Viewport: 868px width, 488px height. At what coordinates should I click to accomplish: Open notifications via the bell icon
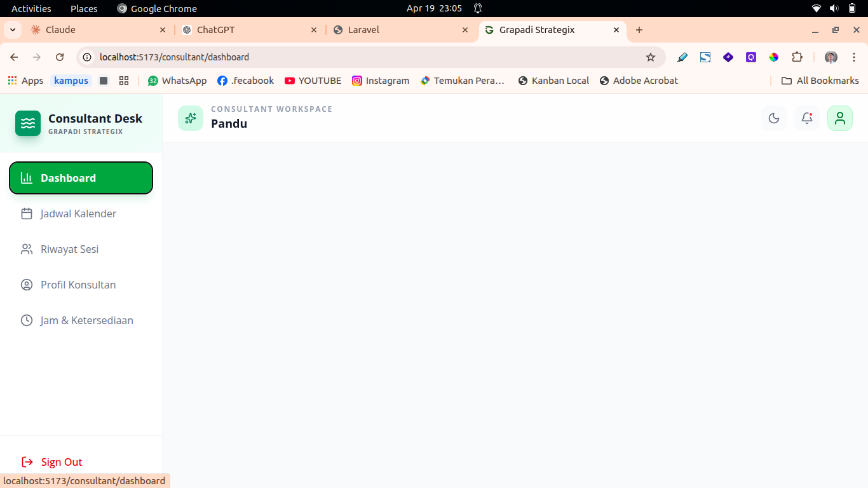click(x=807, y=118)
